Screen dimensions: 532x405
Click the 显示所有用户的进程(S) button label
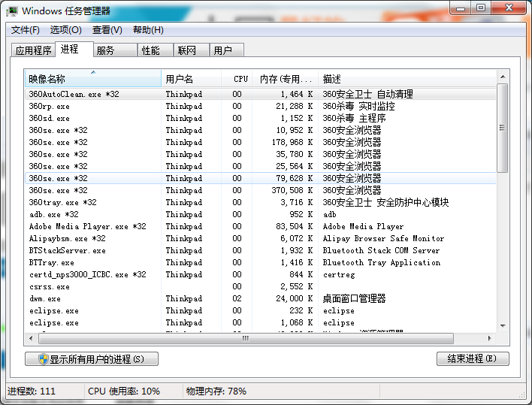[x=97, y=359]
